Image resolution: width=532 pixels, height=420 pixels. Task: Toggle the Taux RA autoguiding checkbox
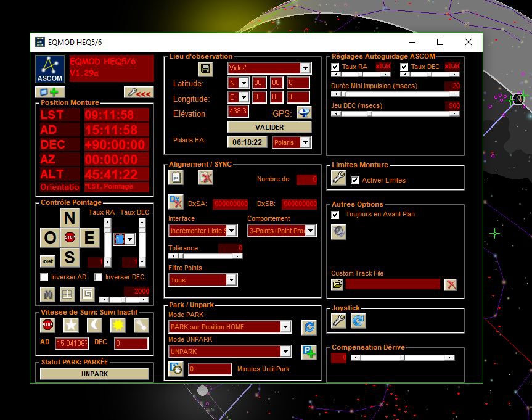335,67
